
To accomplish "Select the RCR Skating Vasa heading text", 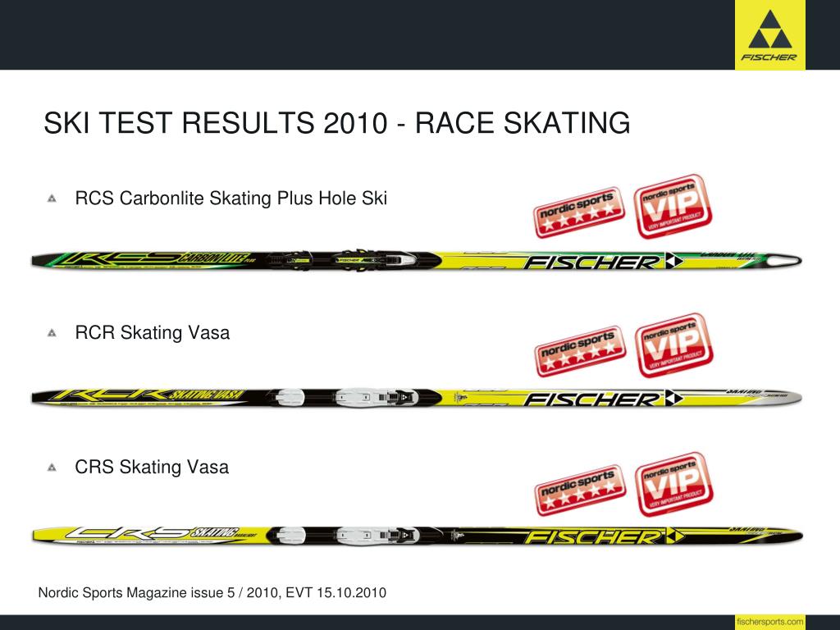I will [152, 333].
